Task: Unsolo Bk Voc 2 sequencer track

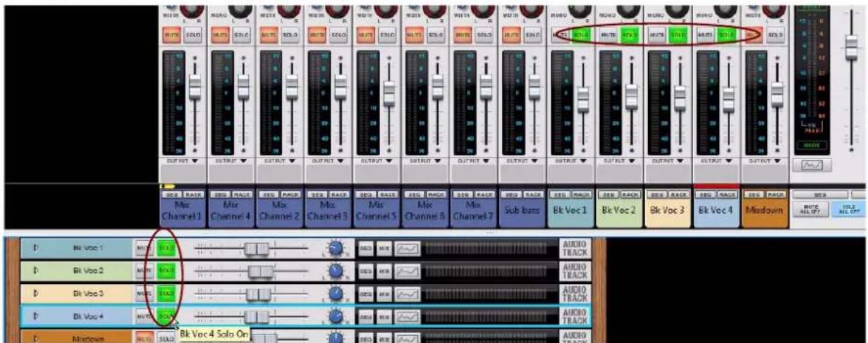Action: point(166,270)
